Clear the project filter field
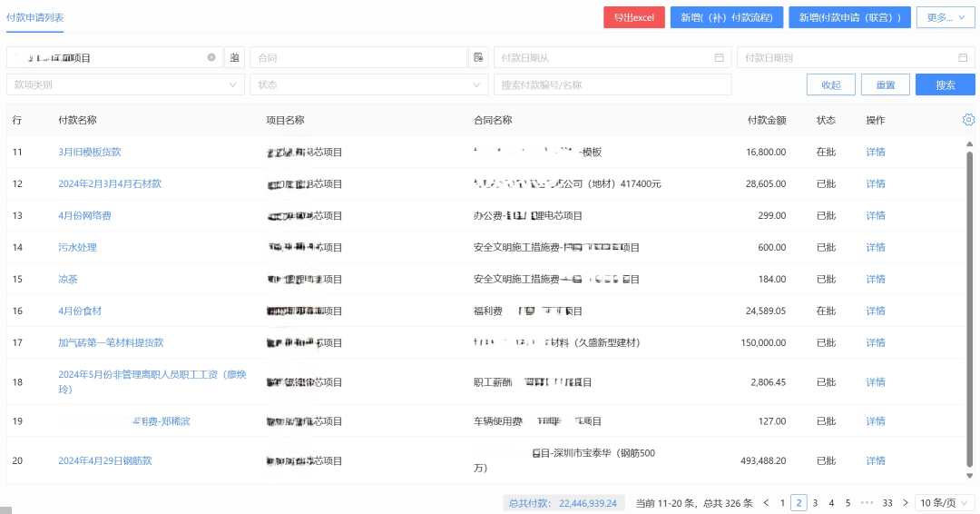This screenshot has height=514, width=980. pos(211,57)
